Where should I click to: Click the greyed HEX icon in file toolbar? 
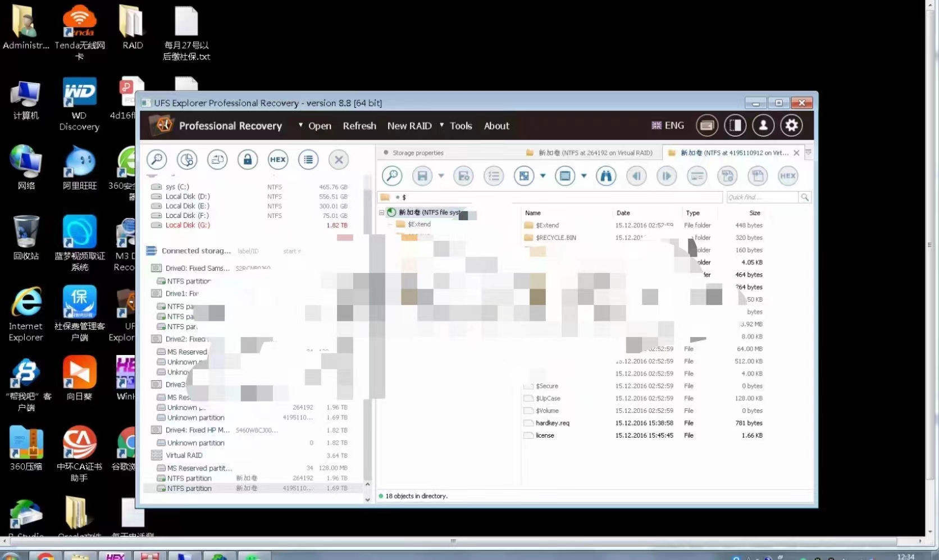[788, 176]
